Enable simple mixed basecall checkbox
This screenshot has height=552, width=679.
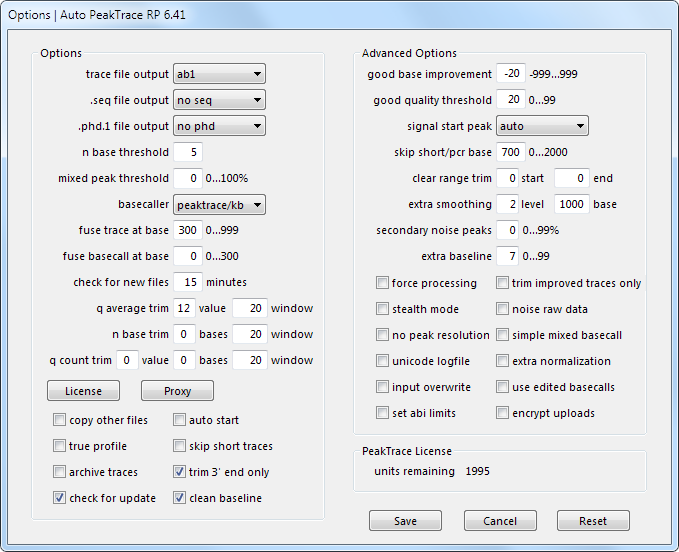coord(502,335)
